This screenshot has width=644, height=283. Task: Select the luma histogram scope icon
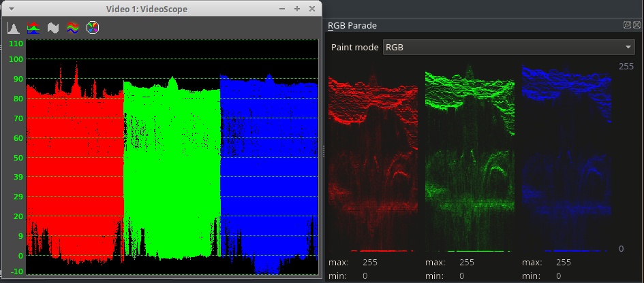(13, 28)
